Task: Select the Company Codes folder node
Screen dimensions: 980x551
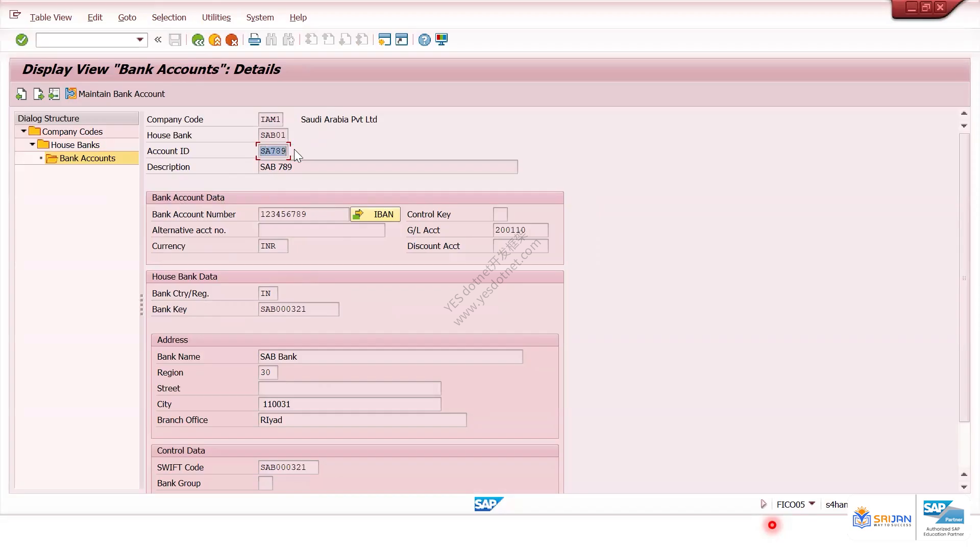Action: [x=72, y=132]
